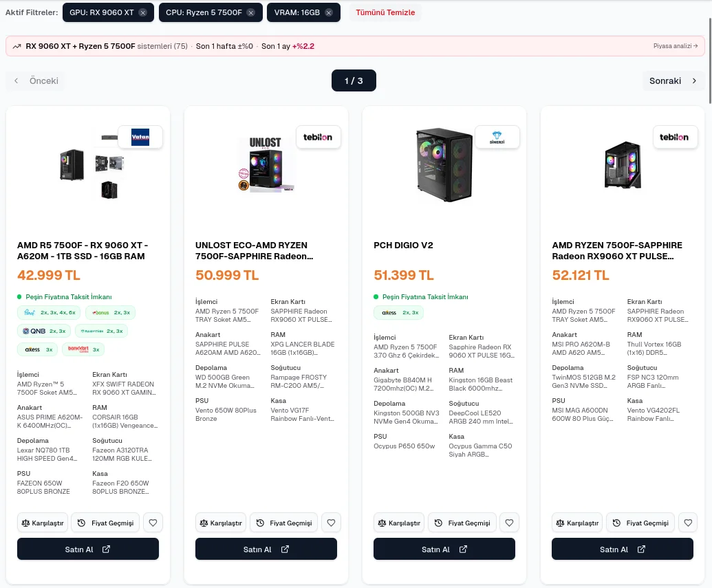Click the trending-up market icon
712x588 pixels.
17,46
